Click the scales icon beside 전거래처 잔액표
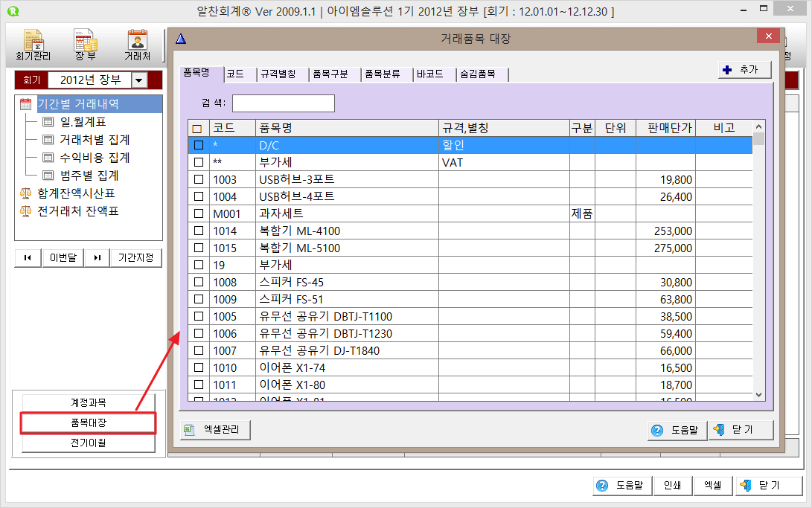This screenshot has width=812, height=508. pyautogui.click(x=25, y=210)
